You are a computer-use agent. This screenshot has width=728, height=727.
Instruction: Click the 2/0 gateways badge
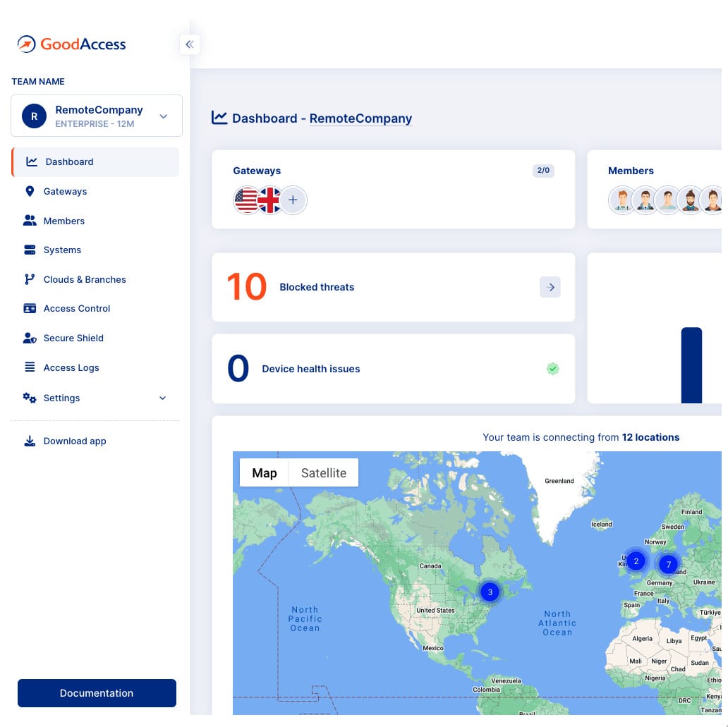[543, 171]
